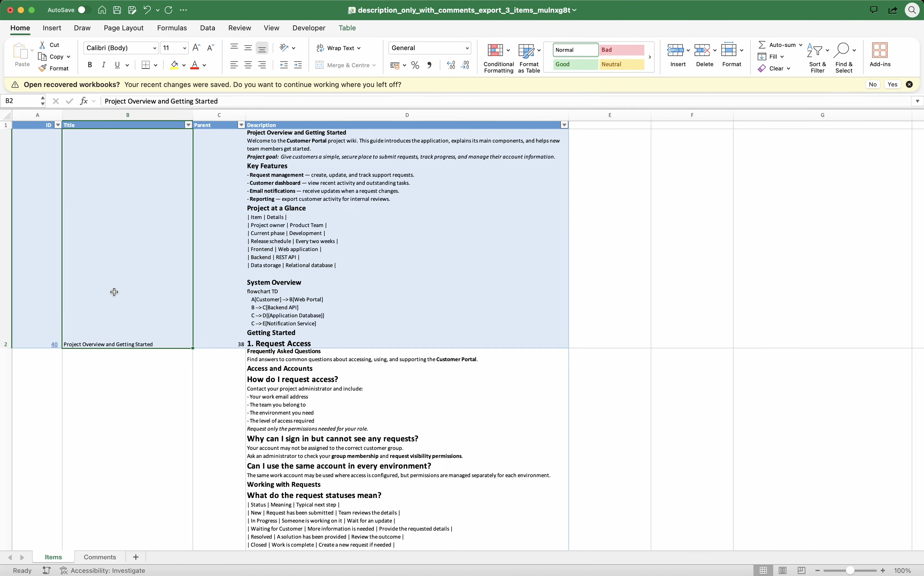Increase indent level
Screen dimensions: 924x576
pos(298,65)
